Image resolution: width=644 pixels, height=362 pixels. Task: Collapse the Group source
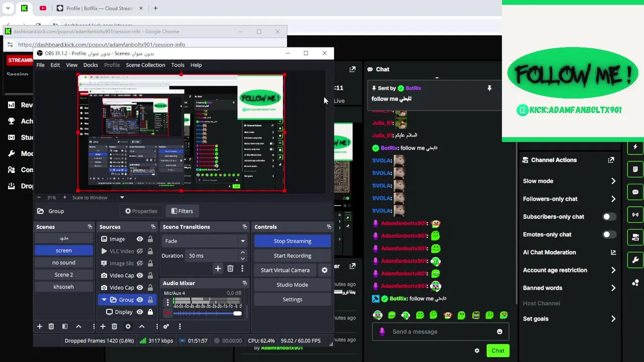click(x=104, y=300)
